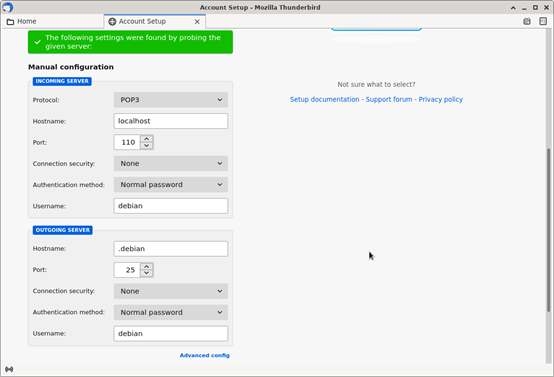Close the Account Setup tab
The height and width of the screenshot is (377, 554).
click(x=197, y=22)
